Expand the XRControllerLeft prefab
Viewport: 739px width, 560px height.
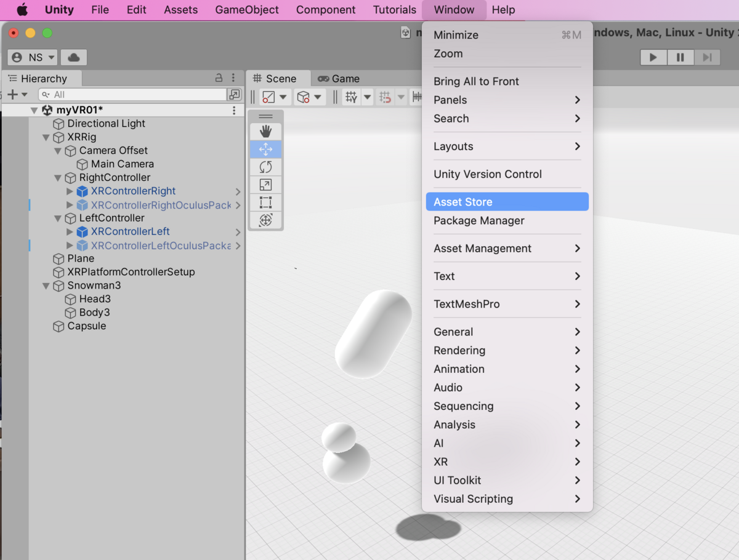70,232
